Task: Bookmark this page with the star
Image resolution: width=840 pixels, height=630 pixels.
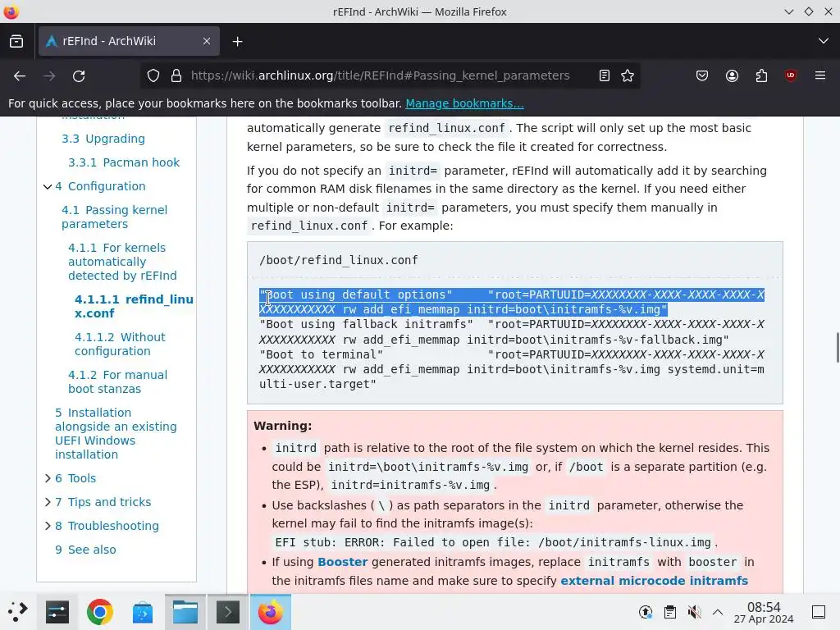Action: click(628, 76)
